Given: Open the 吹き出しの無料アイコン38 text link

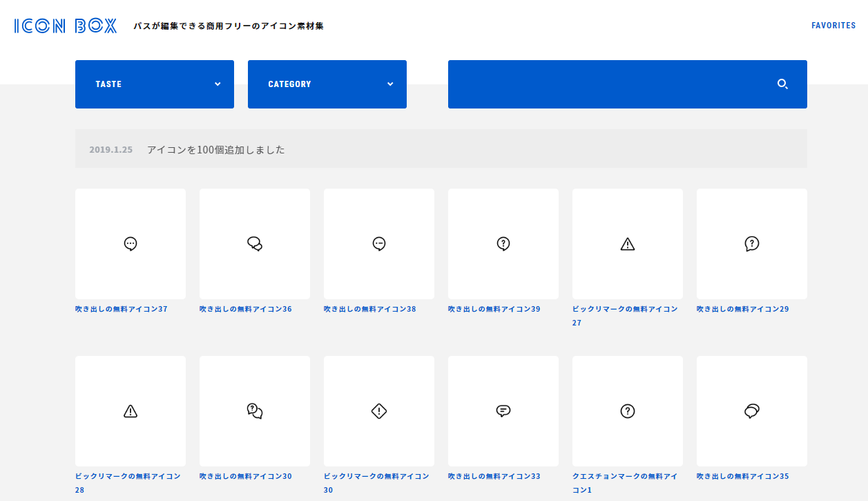Looking at the screenshot, I should [369, 309].
